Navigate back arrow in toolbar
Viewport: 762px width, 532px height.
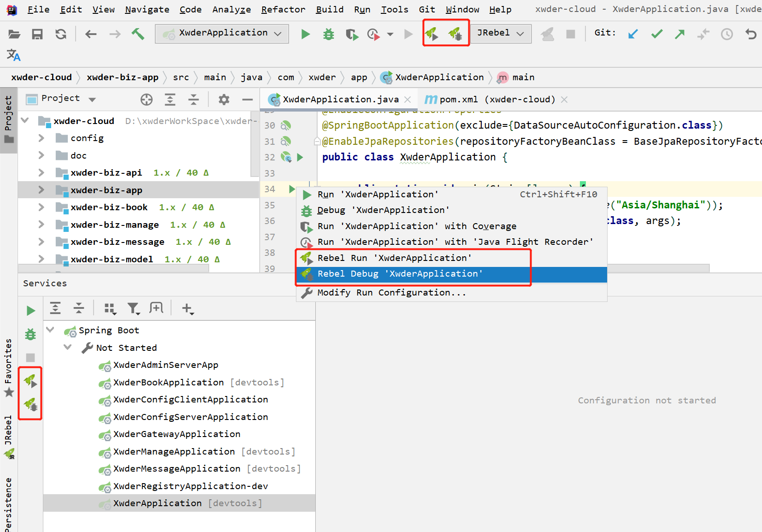click(91, 34)
